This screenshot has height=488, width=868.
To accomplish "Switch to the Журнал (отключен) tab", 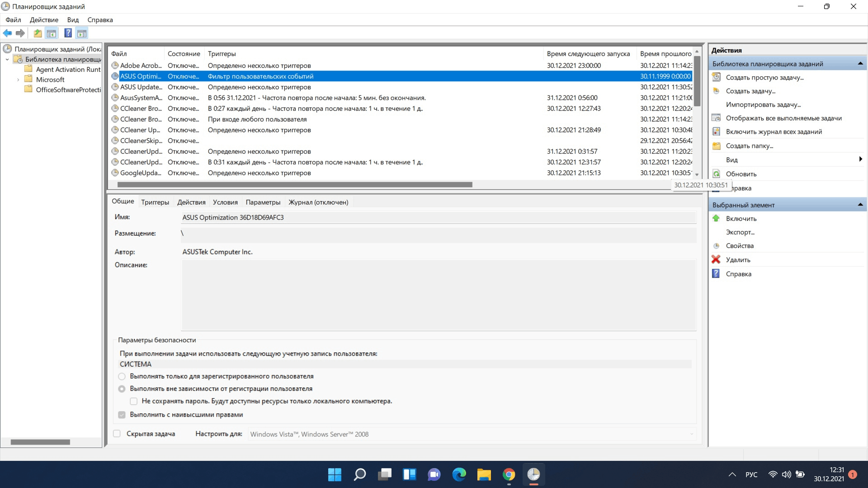I will pyautogui.click(x=318, y=202).
